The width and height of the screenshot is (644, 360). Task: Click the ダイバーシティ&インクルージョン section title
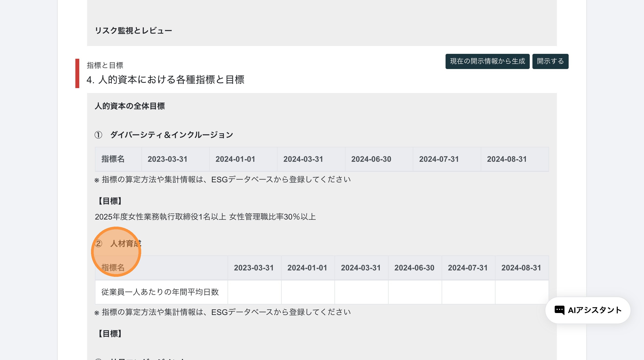pos(172,135)
